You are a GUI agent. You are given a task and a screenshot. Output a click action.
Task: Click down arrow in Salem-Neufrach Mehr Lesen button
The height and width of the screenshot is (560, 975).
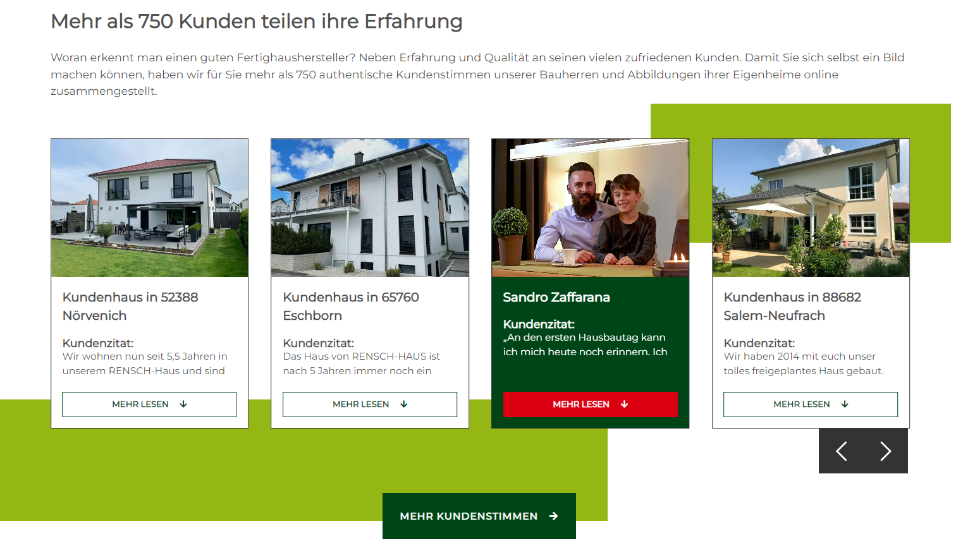click(x=845, y=405)
